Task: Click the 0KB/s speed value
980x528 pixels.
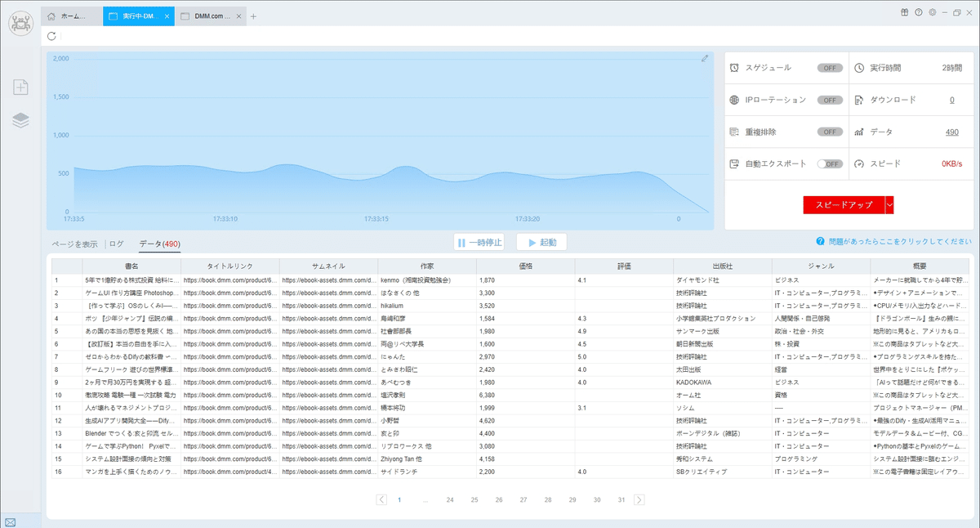Action: tap(951, 163)
